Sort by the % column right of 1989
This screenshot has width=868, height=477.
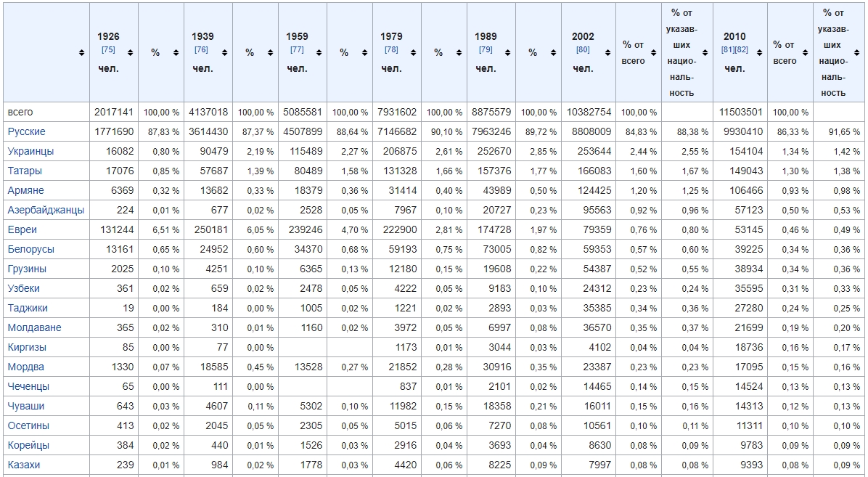[553, 52]
